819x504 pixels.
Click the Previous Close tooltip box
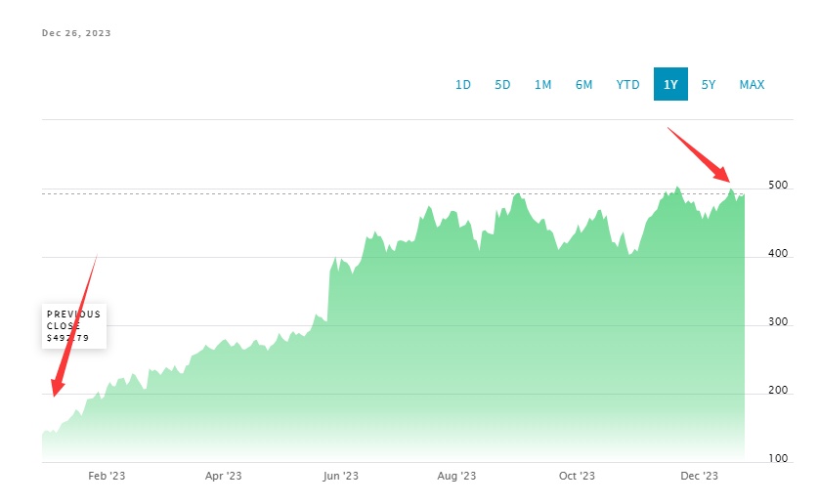coord(74,326)
